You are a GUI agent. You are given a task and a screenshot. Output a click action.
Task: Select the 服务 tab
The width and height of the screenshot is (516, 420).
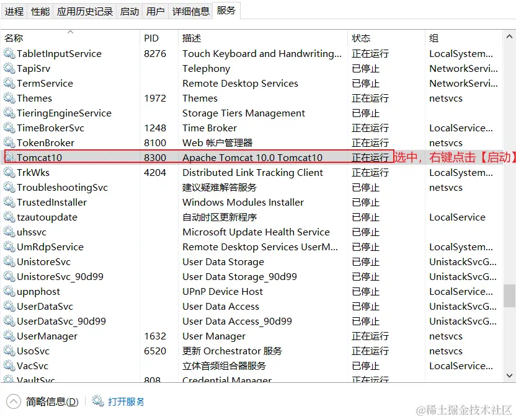tap(226, 11)
